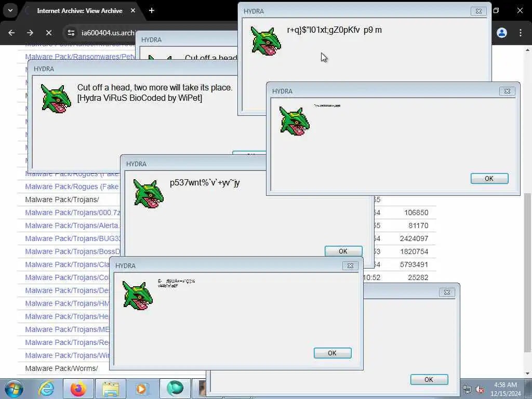This screenshot has height=399, width=532.
Task: Select the file size value 1820754
Action: [x=414, y=251]
